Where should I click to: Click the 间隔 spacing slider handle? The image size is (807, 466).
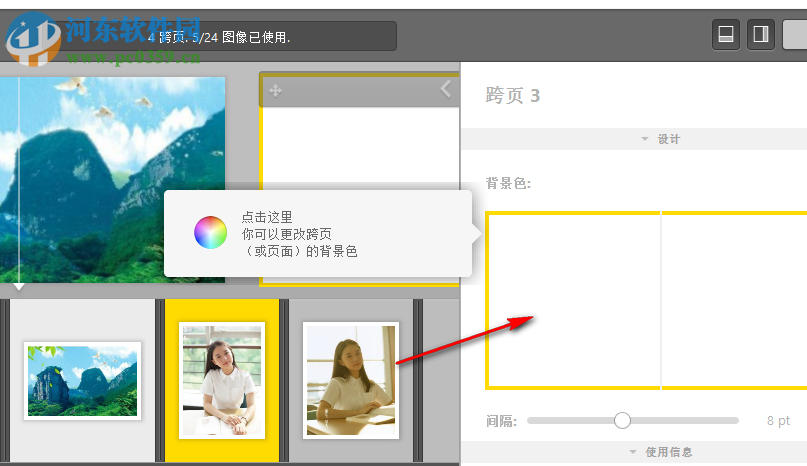(622, 421)
